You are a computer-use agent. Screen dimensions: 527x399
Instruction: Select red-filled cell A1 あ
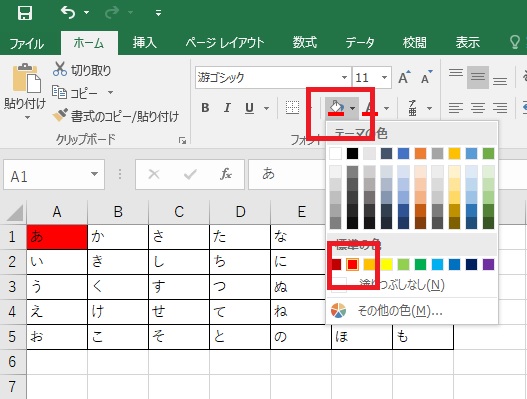point(57,237)
